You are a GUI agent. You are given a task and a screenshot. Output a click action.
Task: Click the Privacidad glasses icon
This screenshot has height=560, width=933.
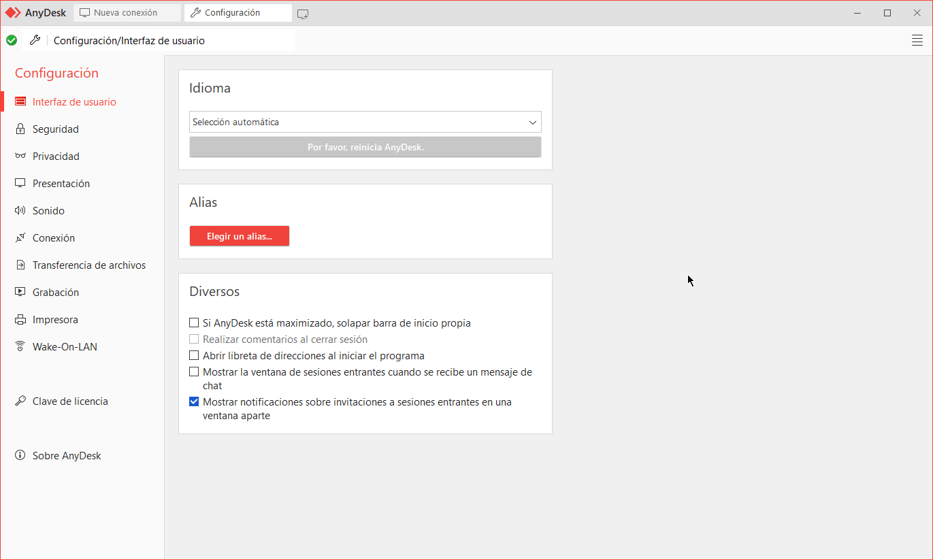(20, 157)
